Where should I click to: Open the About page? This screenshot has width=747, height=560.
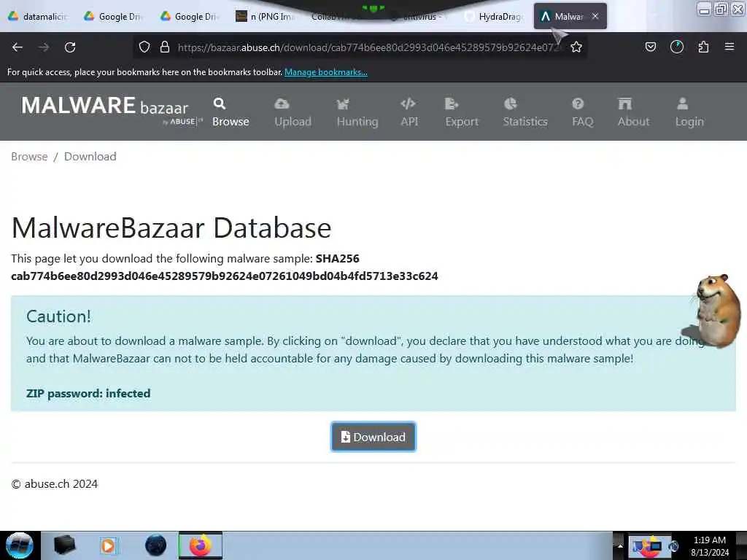click(x=633, y=113)
